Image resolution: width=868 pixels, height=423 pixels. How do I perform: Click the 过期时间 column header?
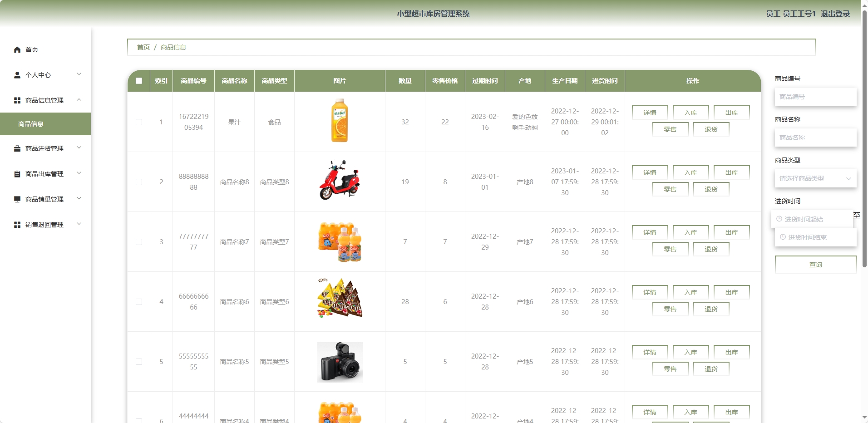(485, 81)
